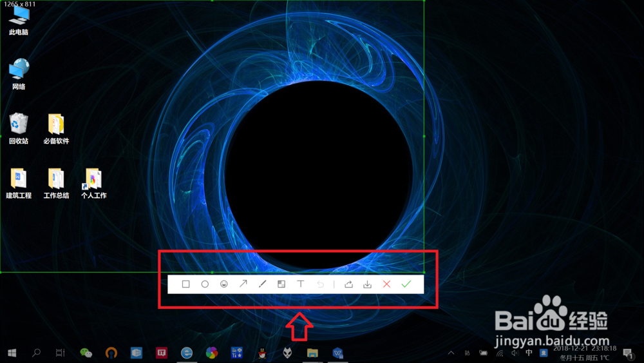Select the 回收站 recycle bin icon

tap(19, 129)
